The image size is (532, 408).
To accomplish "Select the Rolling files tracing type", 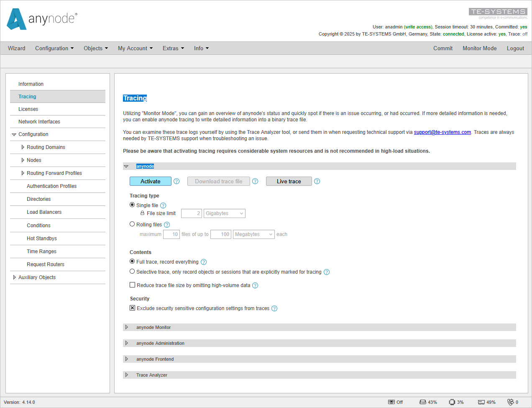I will pos(132,224).
